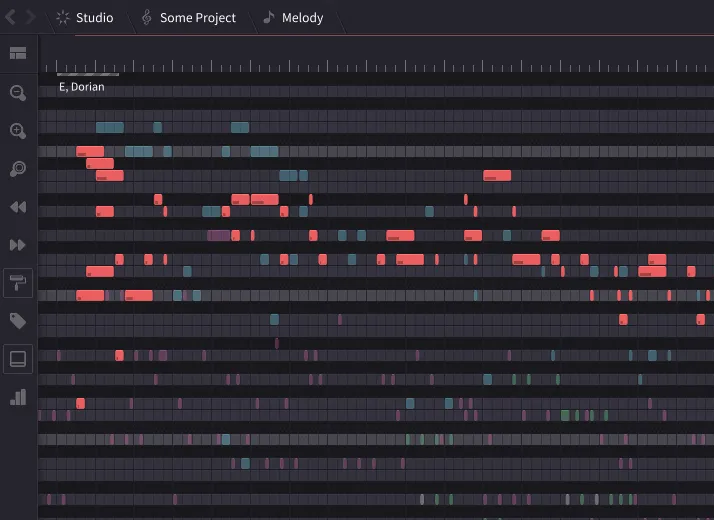Jump to previous anchor with rewind icon
This screenshot has width=714, height=520.
[x=18, y=207]
